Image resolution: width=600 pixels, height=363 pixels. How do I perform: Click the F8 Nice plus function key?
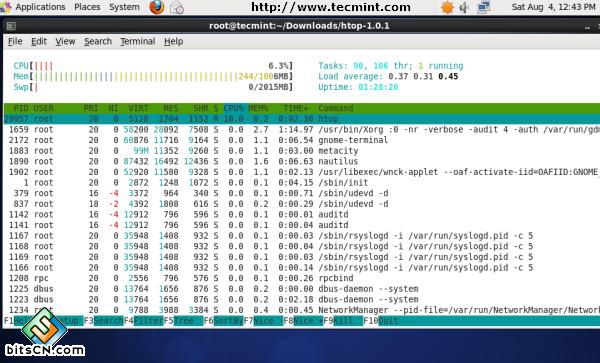[x=303, y=321]
